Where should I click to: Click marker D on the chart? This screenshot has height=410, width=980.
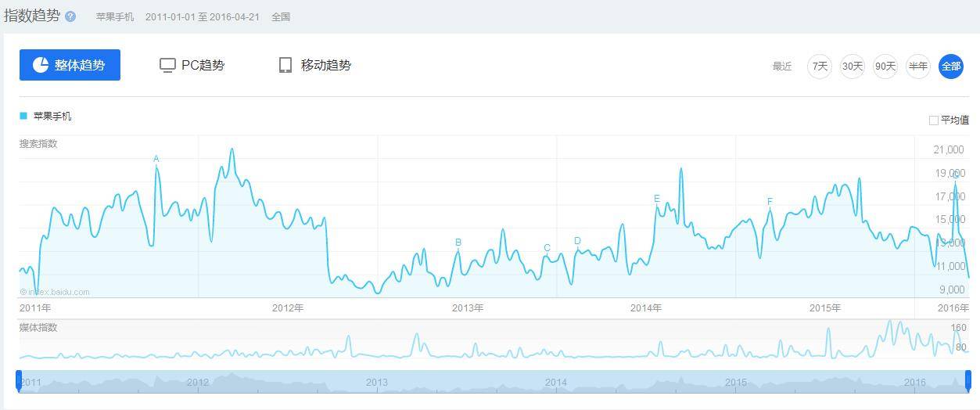point(577,241)
